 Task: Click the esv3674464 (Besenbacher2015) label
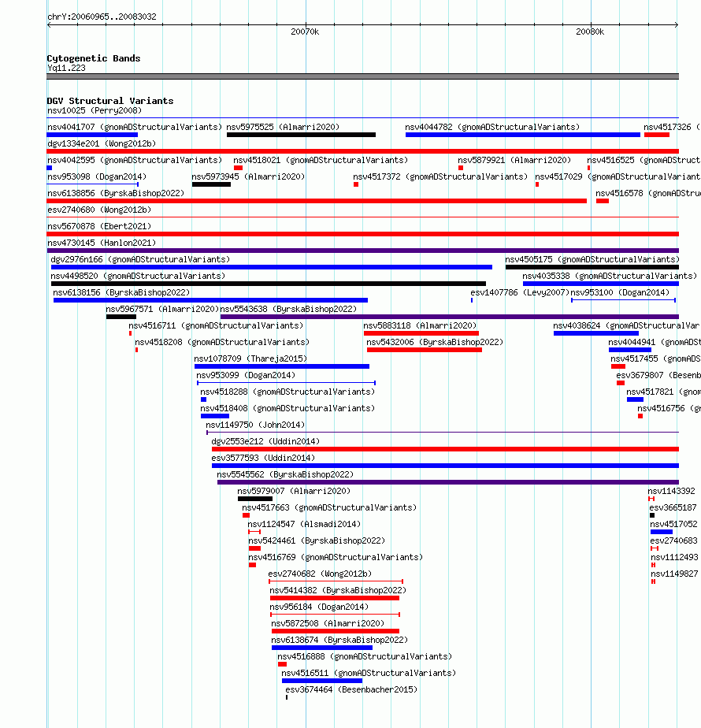point(351,690)
